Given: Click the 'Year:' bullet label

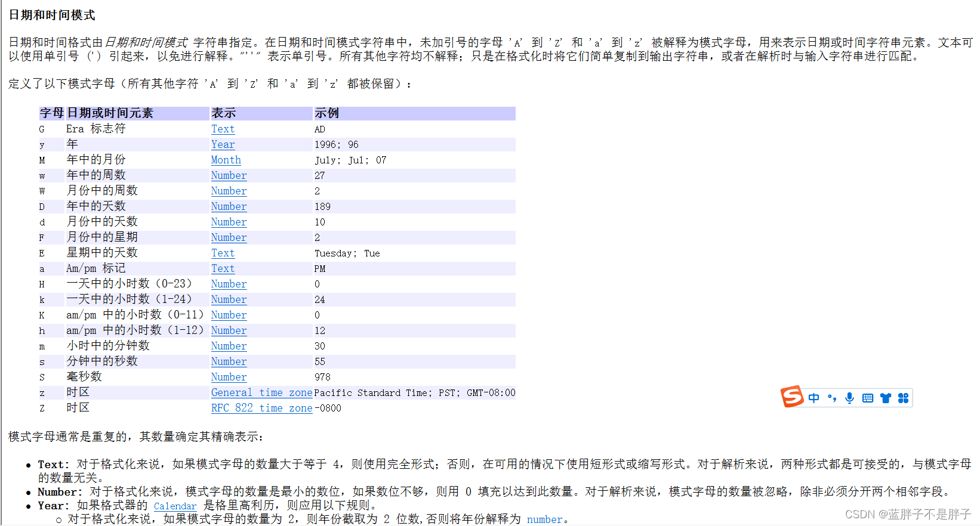Looking at the screenshot, I should coord(54,506).
